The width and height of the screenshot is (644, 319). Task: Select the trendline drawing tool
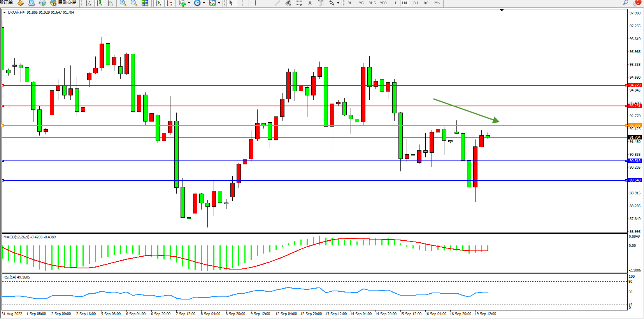(277, 3)
